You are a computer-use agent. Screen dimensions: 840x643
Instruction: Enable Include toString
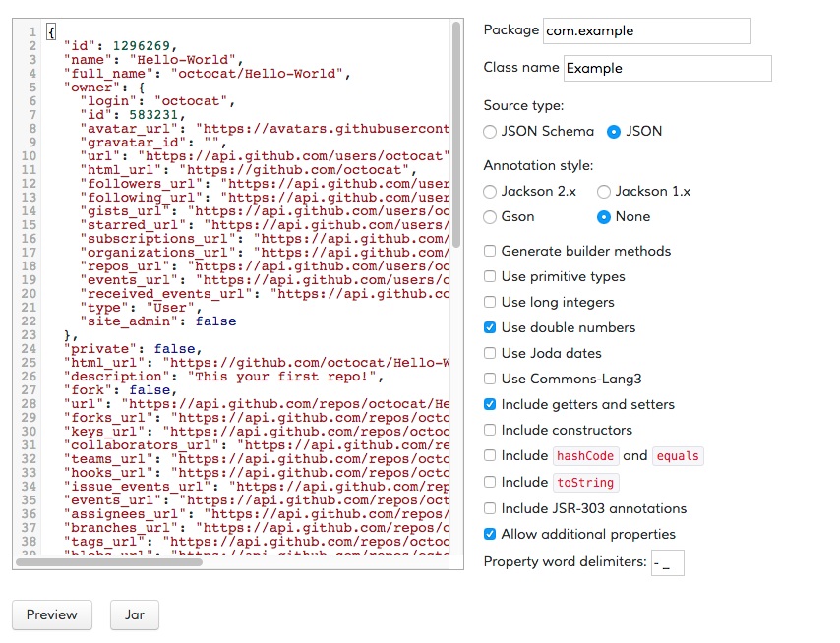pos(488,483)
